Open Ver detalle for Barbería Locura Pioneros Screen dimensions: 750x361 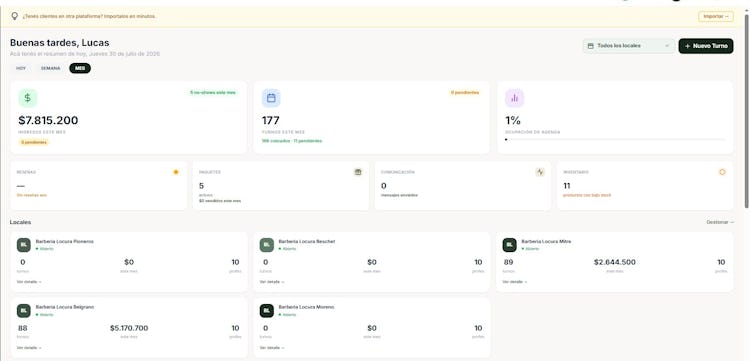point(29,282)
